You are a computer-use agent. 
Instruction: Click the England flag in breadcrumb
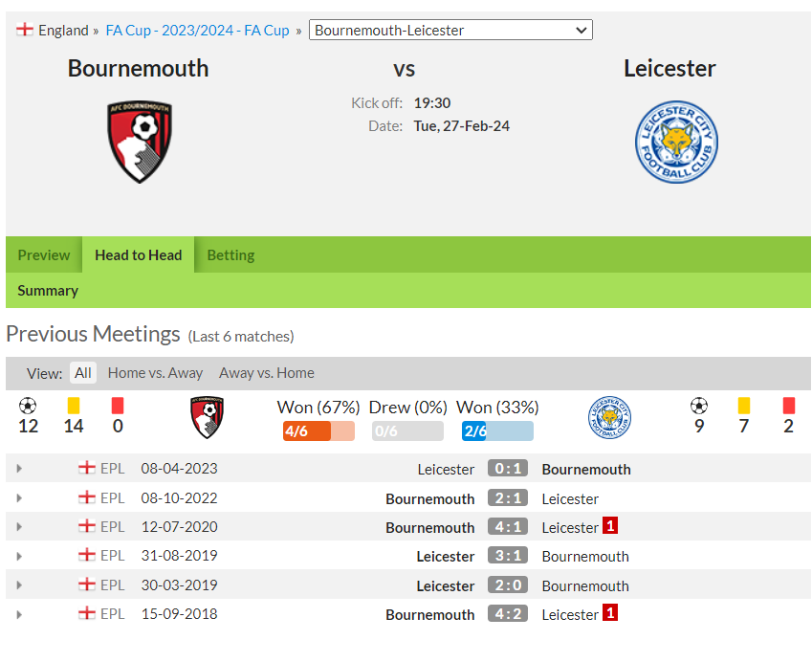24,30
